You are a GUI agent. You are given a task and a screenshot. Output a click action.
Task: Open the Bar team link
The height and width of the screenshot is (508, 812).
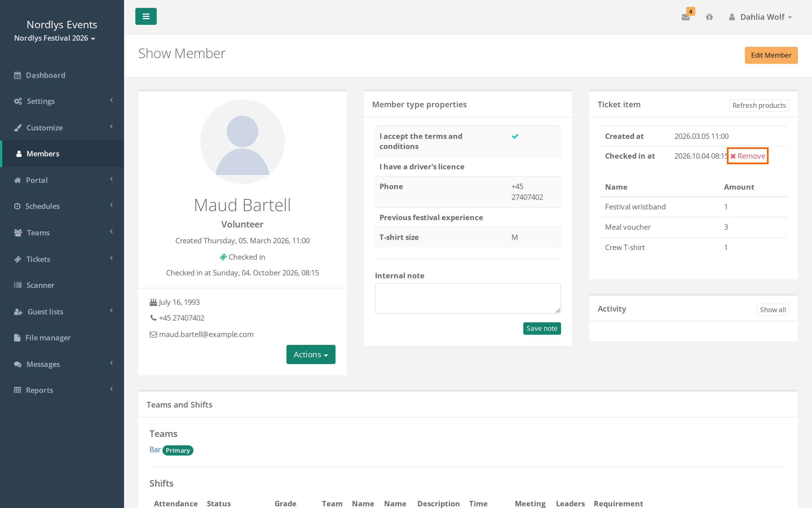point(155,450)
